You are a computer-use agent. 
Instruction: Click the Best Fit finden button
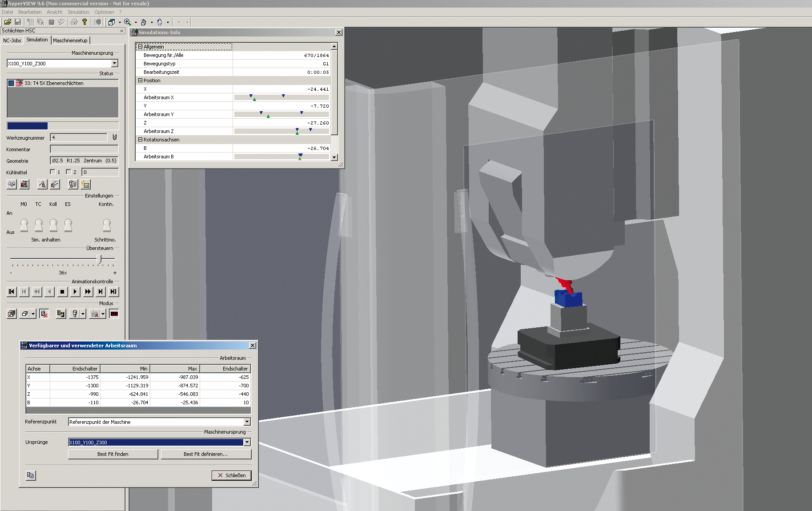(113, 454)
